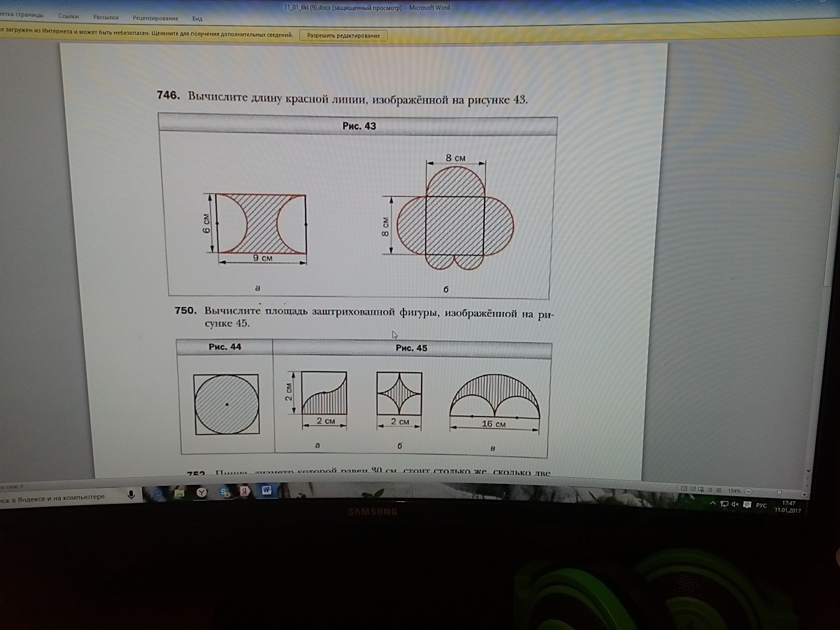The height and width of the screenshot is (630, 840).
Task: Open the Ссылки ribbon tab
Action: click(x=68, y=16)
